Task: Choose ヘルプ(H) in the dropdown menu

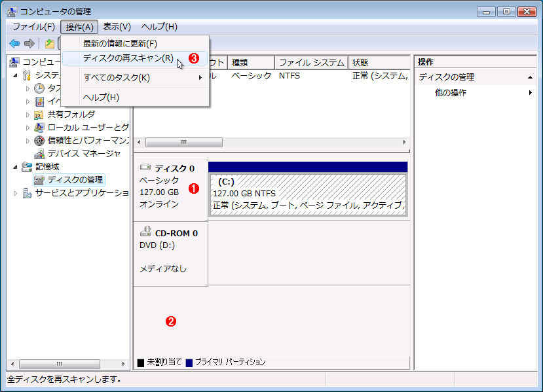Action: click(x=136, y=98)
